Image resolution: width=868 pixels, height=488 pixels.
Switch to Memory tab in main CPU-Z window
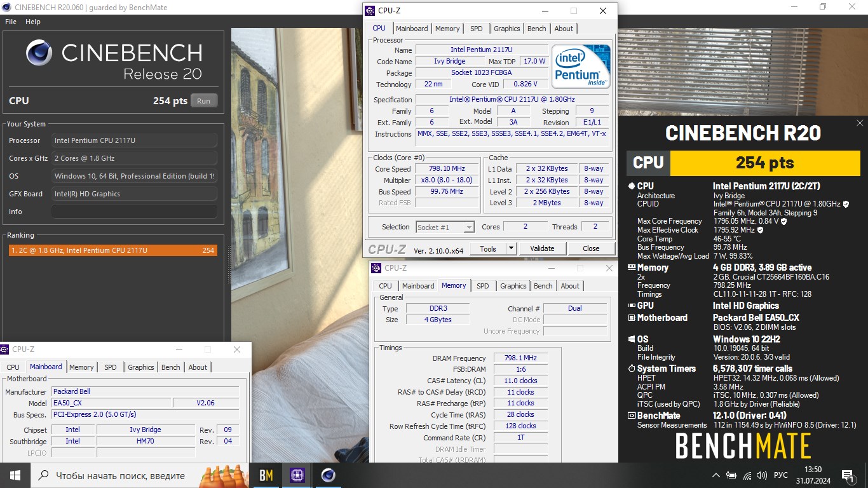coord(447,29)
